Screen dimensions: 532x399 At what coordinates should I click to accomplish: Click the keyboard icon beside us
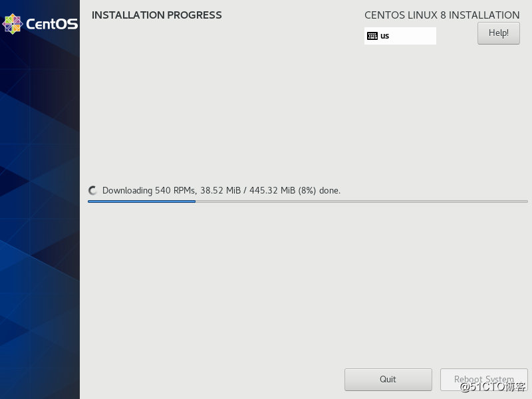372,36
